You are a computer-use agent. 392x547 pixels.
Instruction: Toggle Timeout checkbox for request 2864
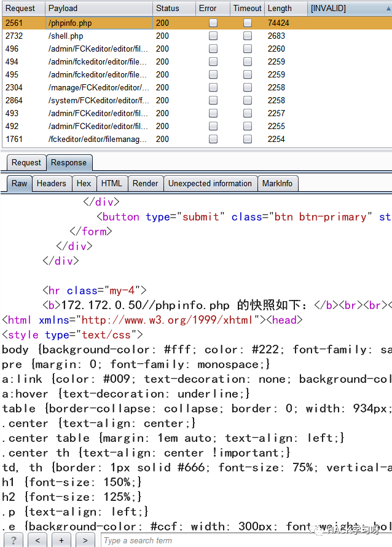coord(248,100)
